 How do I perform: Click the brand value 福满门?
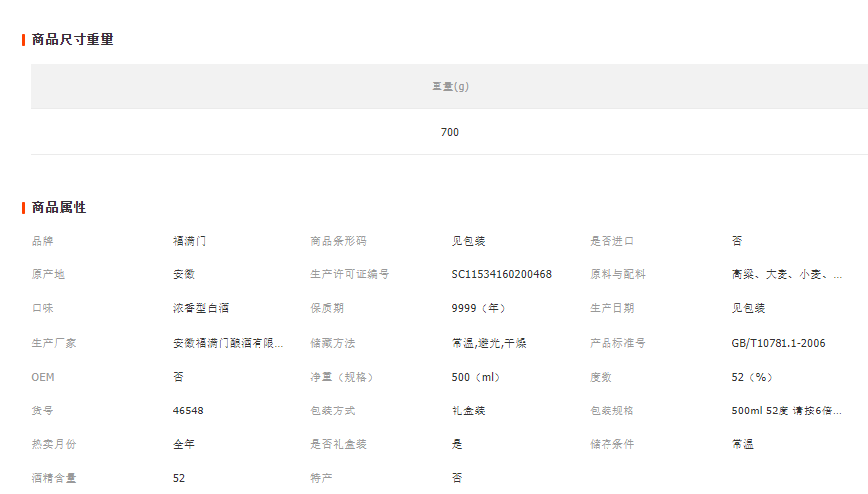189,241
